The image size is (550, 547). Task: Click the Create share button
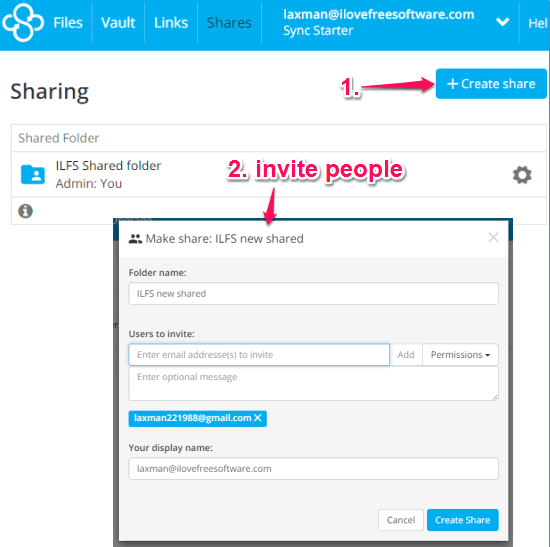click(491, 84)
